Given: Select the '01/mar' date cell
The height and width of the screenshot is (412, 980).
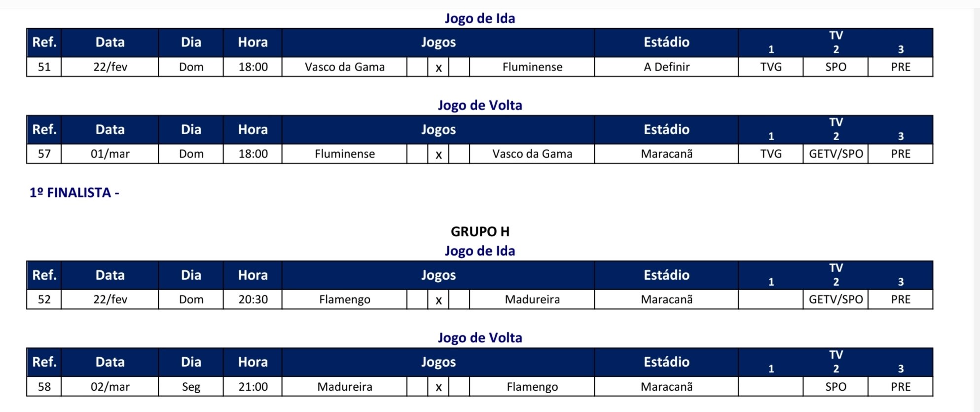Looking at the screenshot, I should tap(110, 154).
